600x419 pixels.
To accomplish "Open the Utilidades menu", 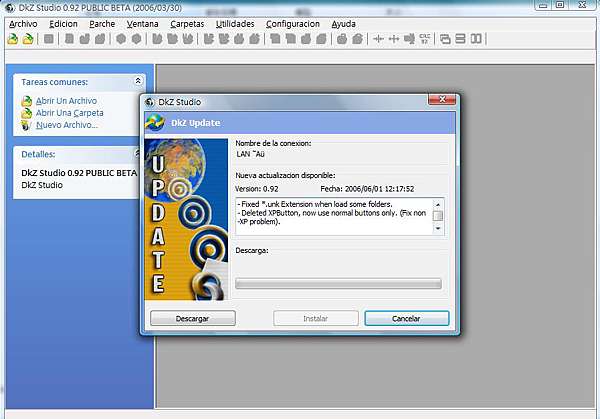I will point(235,24).
